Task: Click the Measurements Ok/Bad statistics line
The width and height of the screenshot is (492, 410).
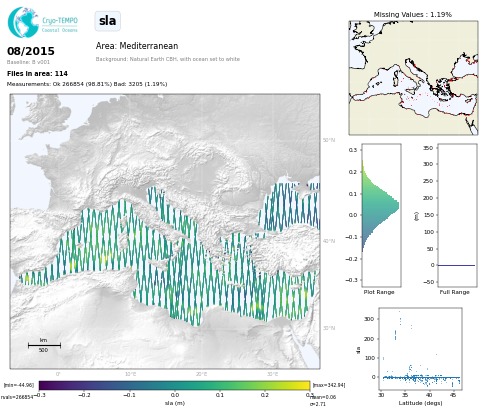Action: (87, 84)
